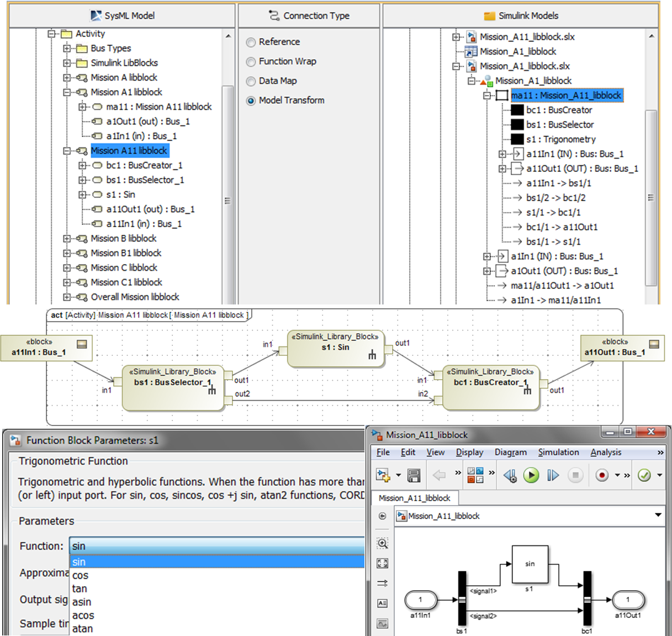672x636 pixels.
Task: Enable the Function Wrap option
Action: tap(251, 61)
